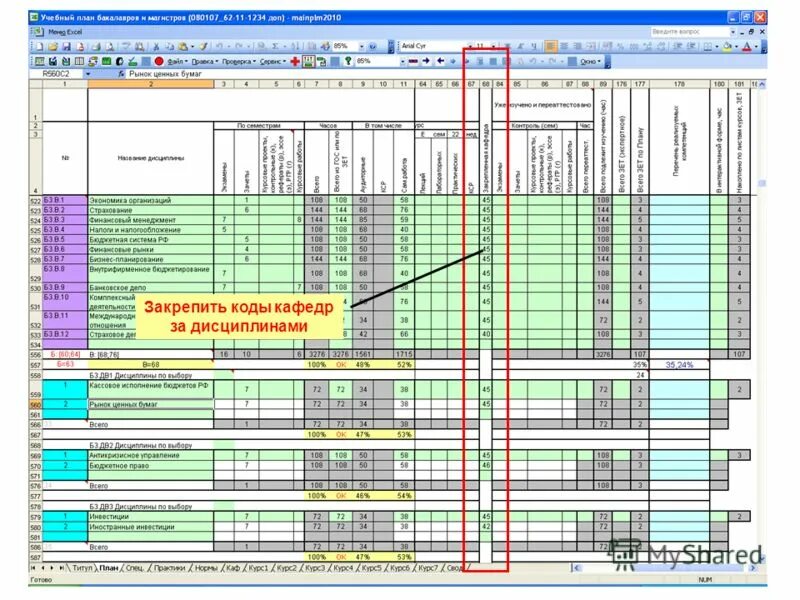Open the Меню Excel item

pos(65,32)
